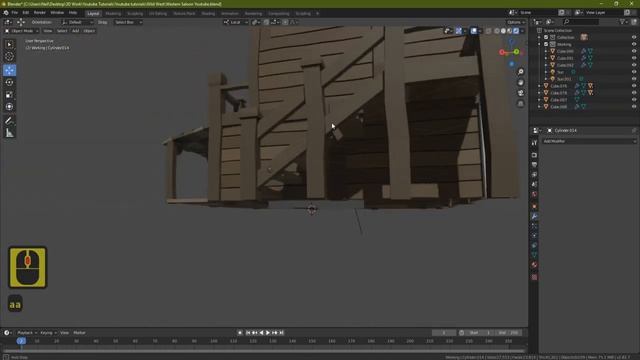
Task: Open the Render properties tab
Action: pos(534,155)
